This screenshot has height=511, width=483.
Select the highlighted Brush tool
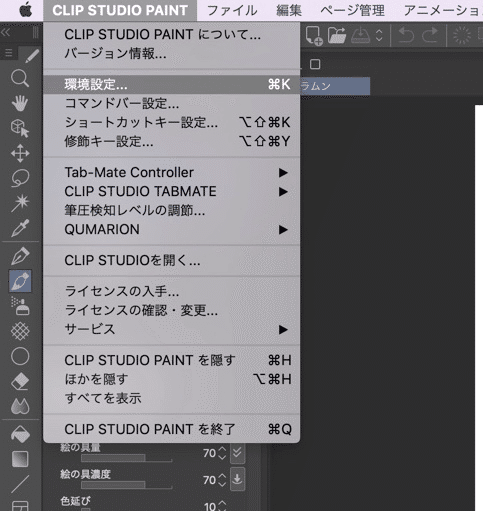(20, 281)
